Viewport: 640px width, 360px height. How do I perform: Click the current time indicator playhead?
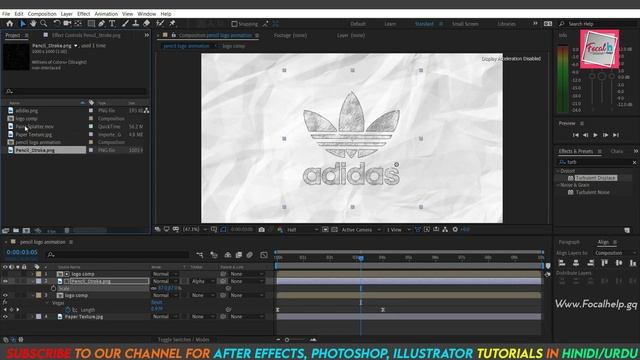coord(361,258)
